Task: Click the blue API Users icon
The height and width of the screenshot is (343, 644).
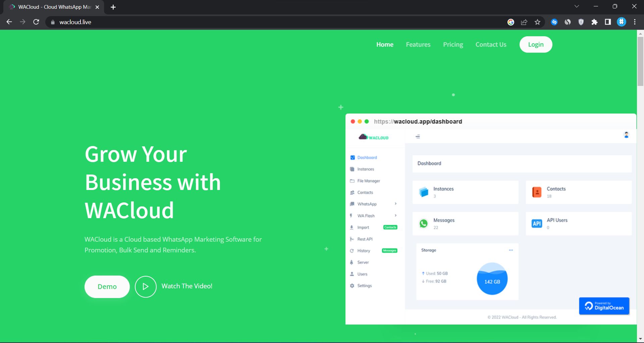Action: (537, 224)
